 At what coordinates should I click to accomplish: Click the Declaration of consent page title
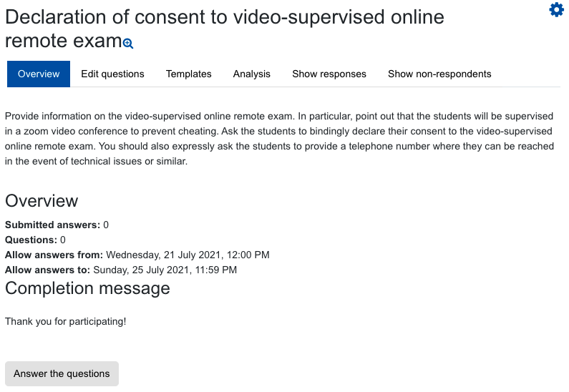(x=224, y=29)
